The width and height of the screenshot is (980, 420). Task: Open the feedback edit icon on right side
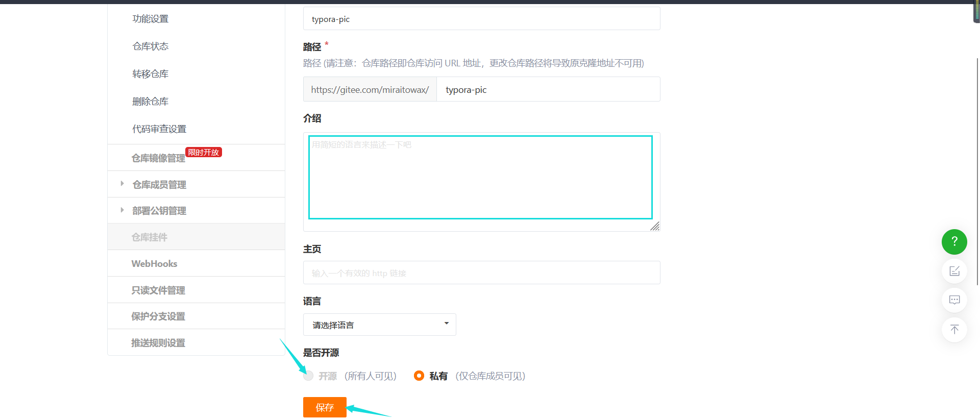point(954,271)
